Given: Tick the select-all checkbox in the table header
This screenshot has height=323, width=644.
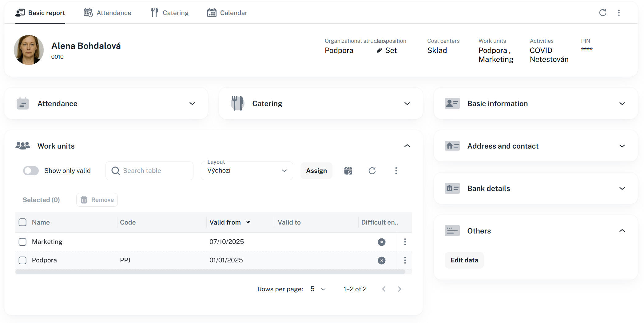Looking at the screenshot, I should tap(22, 222).
